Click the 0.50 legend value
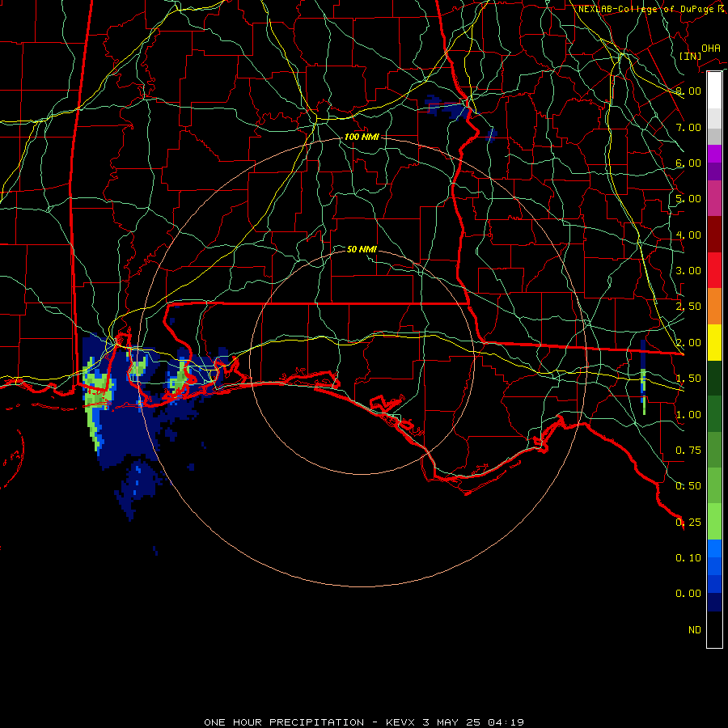 click(x=688, y=486)
